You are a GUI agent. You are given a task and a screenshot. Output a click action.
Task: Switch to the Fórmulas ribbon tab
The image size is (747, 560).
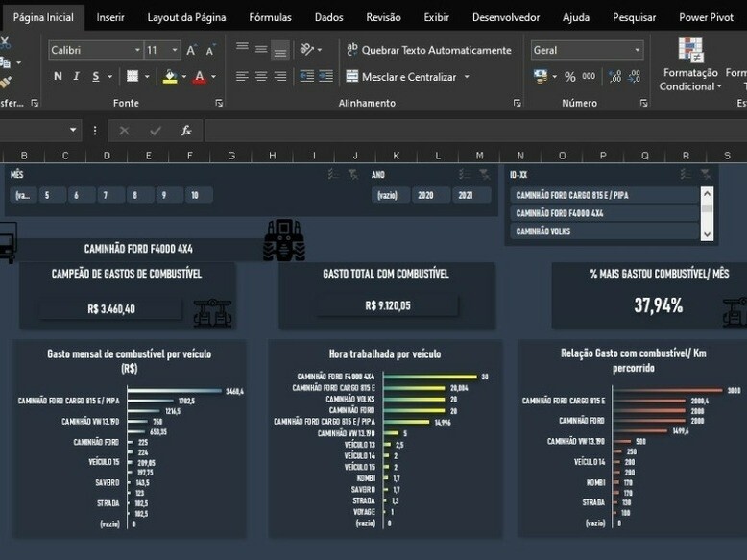click(x=270, y=17)
